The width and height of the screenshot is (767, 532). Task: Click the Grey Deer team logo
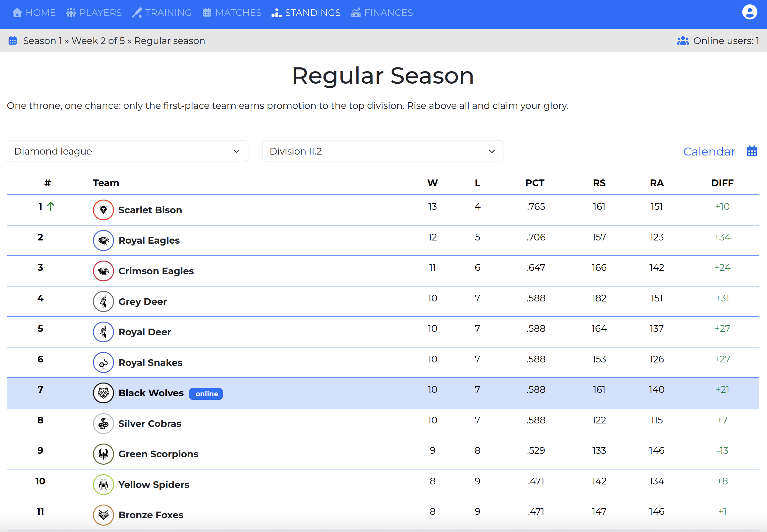(x=103, y=301)
